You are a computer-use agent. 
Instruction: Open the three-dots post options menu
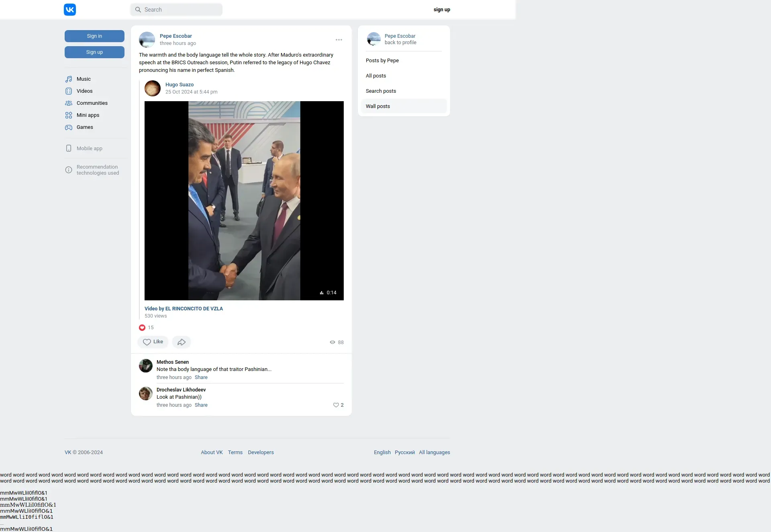(339, 40)
